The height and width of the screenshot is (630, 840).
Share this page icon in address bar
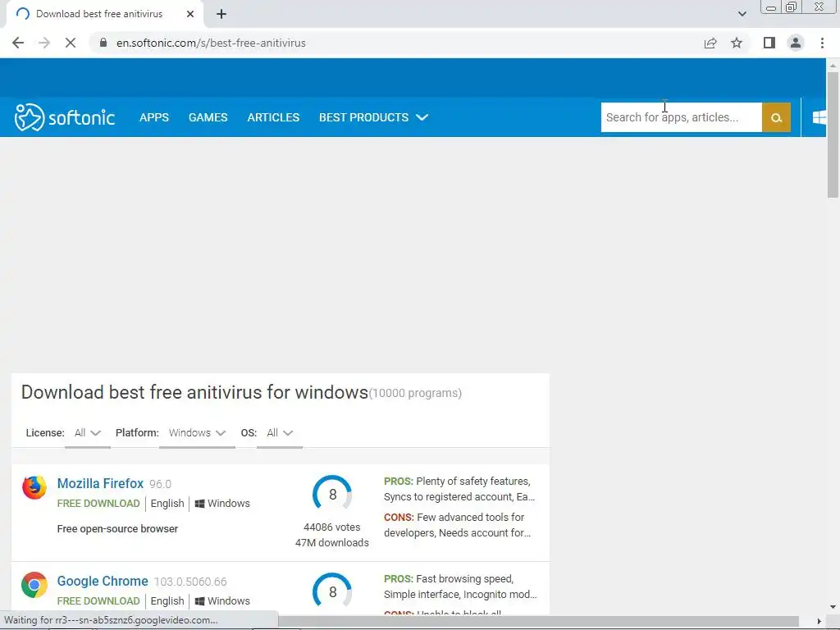(x=710, y=43)
